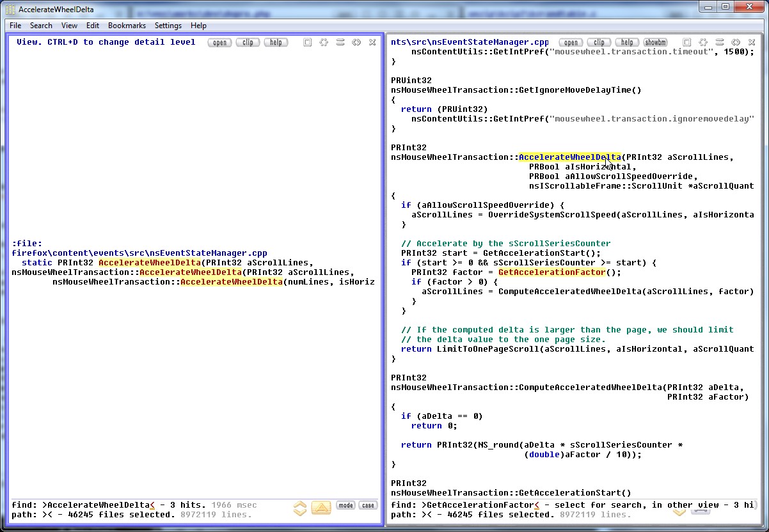Click the clip button in right pane
This screenshot has height=532, width=769.
[x=599, y=42]
